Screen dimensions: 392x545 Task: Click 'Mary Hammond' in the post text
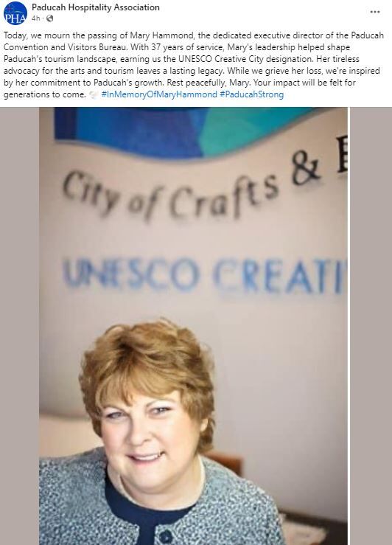click(x=162, y=35)
